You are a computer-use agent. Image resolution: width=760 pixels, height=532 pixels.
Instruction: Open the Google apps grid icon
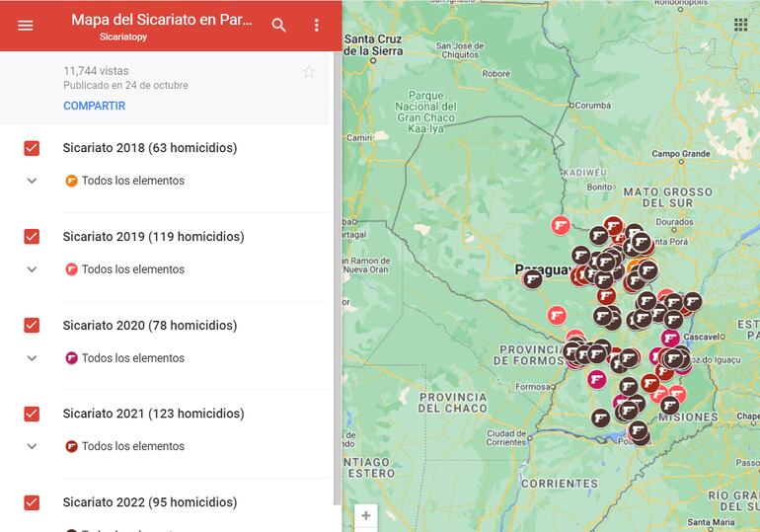(x=740, y=25)
